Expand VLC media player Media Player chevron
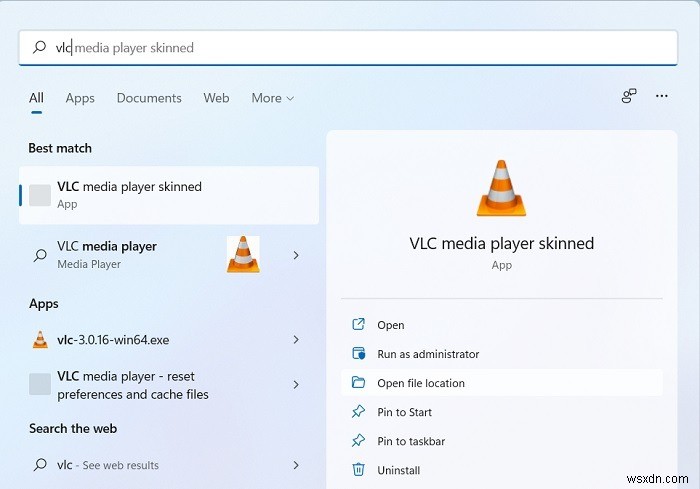This screenshot has height=489, width=700. (x=296, y=255)
